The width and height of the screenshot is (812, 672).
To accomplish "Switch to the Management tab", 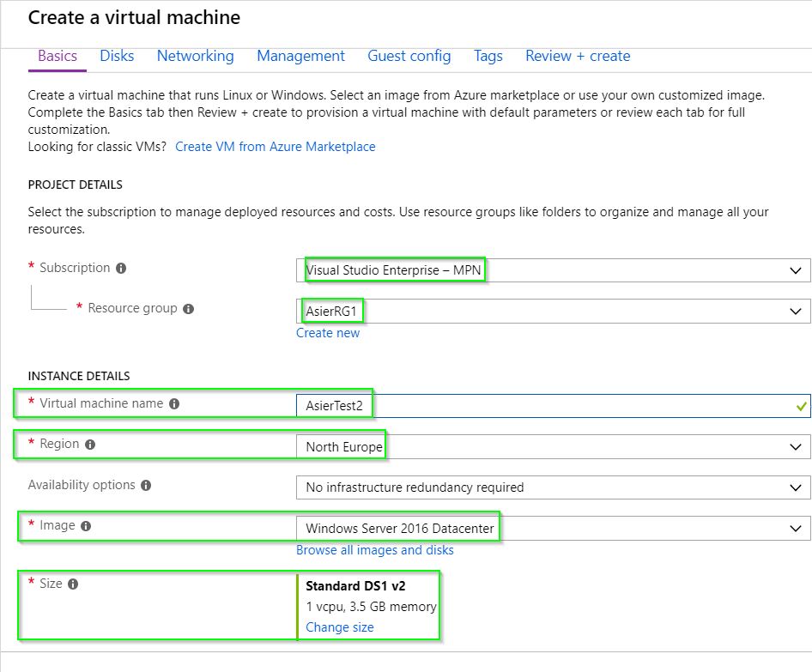I will click(x=301, y=56).
